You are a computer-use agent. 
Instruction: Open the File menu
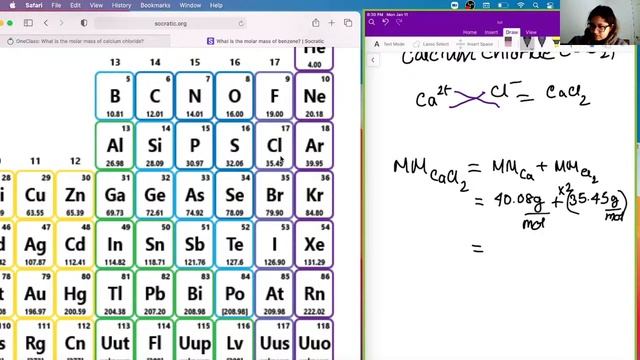click(56, 5)
